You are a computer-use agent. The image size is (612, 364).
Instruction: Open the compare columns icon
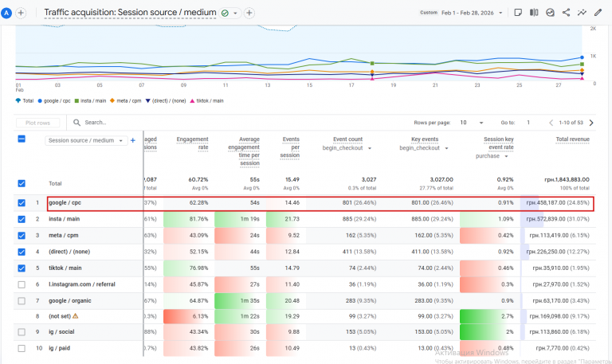click(534, 13)
